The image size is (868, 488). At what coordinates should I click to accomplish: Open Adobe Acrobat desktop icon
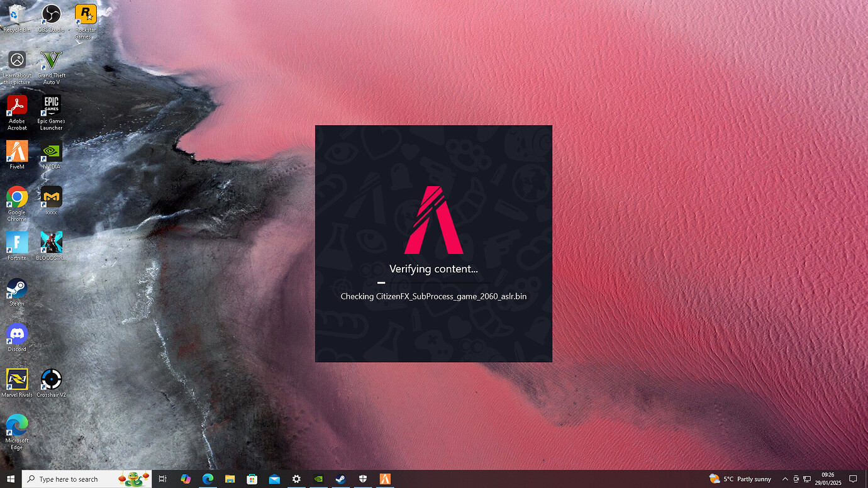point(17,113)
